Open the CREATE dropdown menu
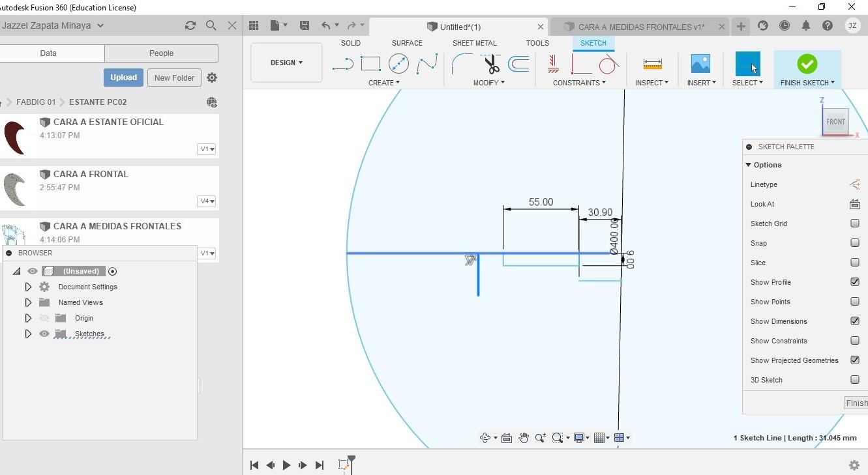This screenshot has height=475, width=868. 384,83
